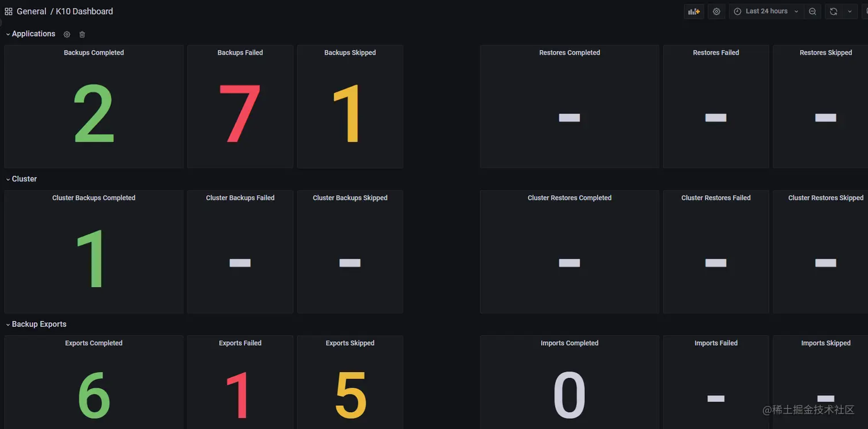Click the zoom out time range icon
The height and width of the screenshot is (429, 868).
point(812,11)
